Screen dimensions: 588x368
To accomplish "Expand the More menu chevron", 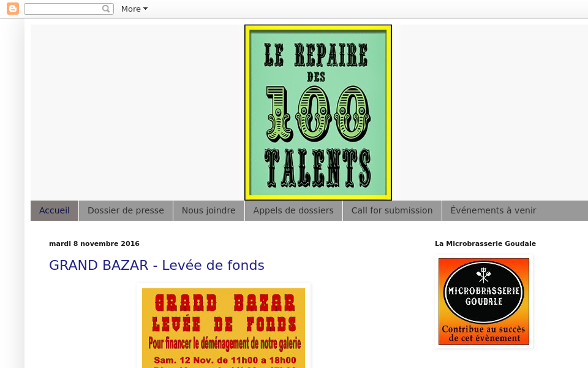I will coord(145,9).
